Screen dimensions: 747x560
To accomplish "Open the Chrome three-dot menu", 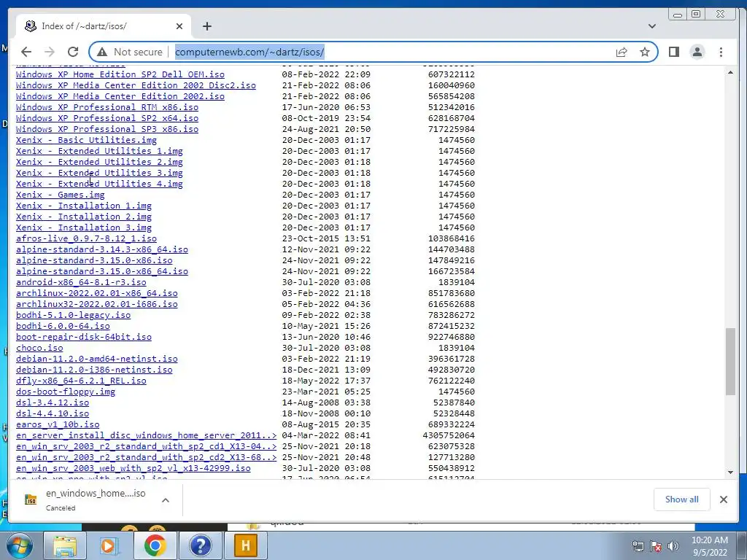I will click(x=721, y=52).
